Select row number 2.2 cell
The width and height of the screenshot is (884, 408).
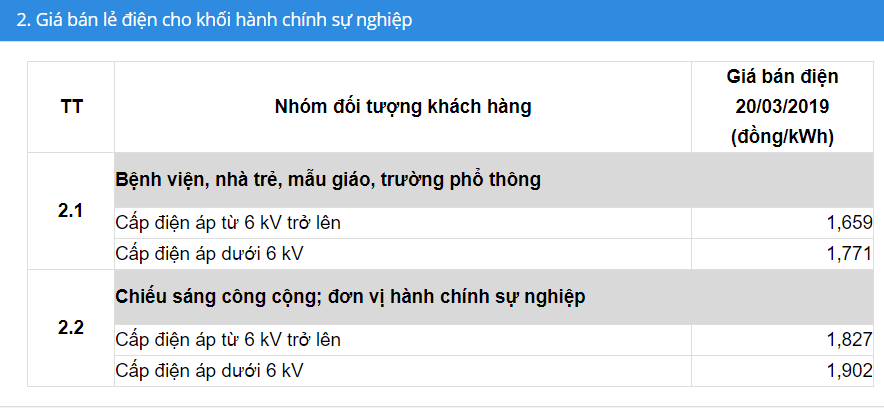pyautogui.click(x=71, y=328)
